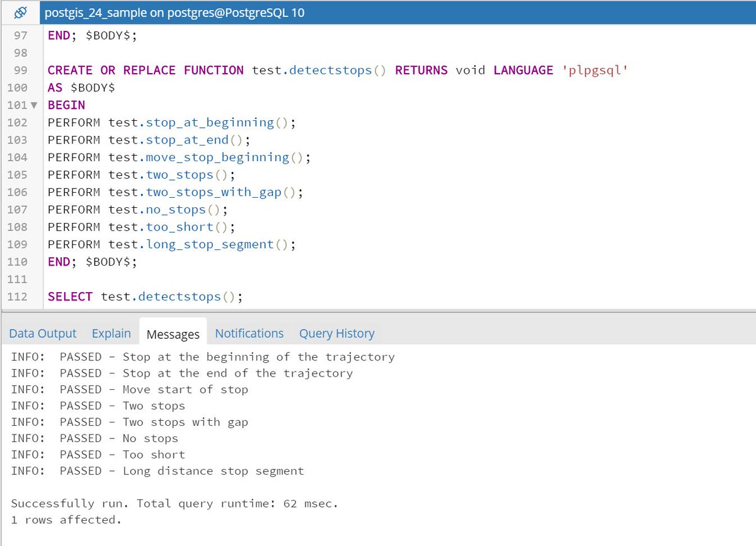Click message 'Long distance stop segment'
This screenshot has width=756, height=546.
click(213, 471)
